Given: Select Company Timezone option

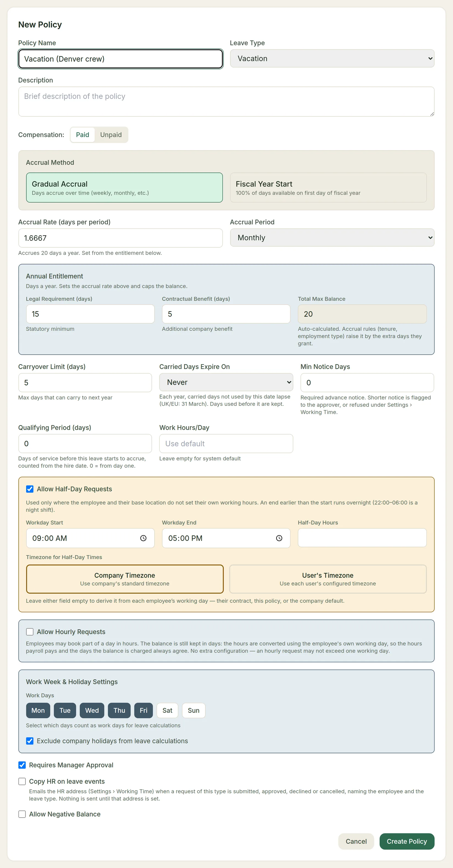Looking at the screenshot, I should pyautogui.click(x=125, y=579).
